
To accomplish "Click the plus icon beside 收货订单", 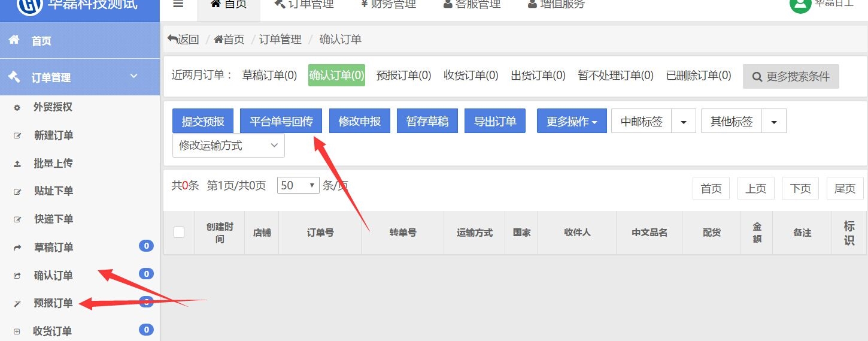I will click(x=17, y=331).
